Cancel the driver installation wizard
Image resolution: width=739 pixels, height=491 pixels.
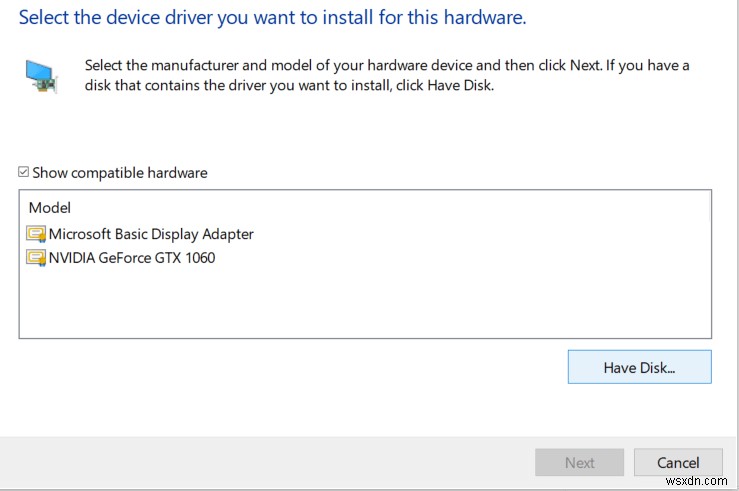pos(676,462)
